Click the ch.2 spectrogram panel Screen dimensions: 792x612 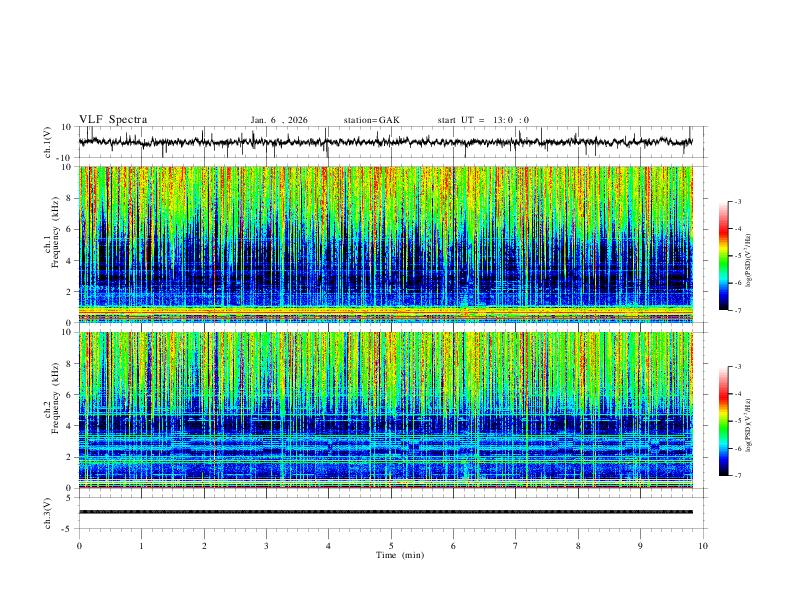point(386,410)
